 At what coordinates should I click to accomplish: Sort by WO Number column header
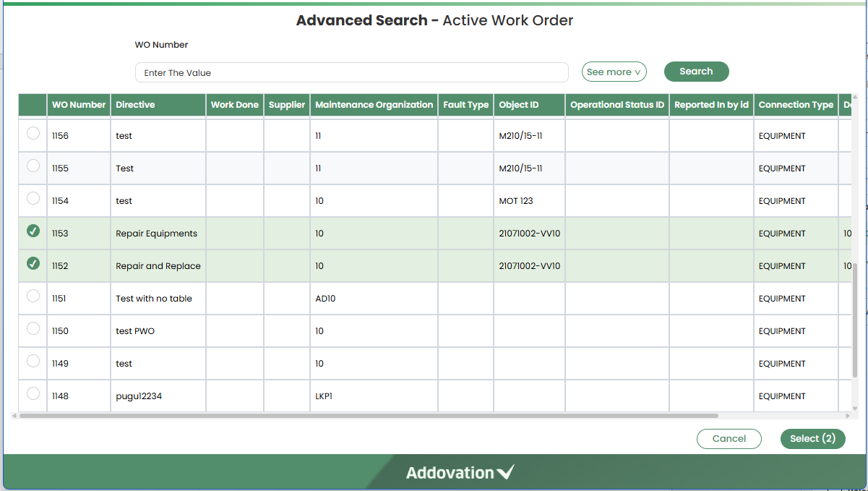coord(79,105)
